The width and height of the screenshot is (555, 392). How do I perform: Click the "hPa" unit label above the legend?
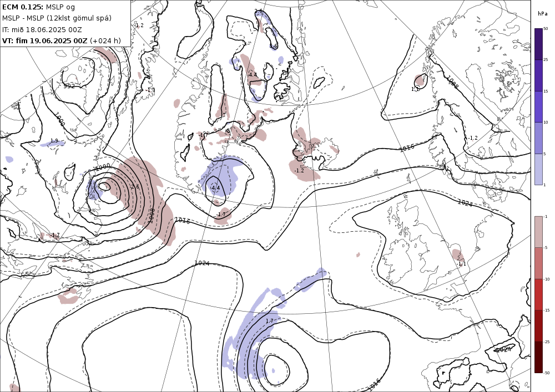542,13
